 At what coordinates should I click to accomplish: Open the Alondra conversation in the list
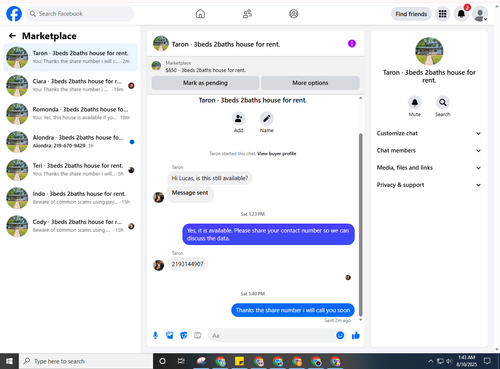click(70, 142)
